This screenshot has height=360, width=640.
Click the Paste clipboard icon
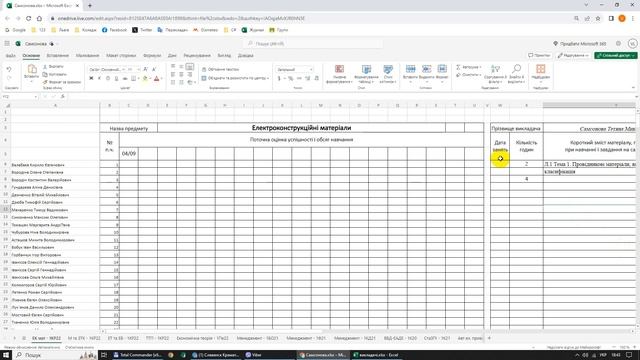pos(31,69)
